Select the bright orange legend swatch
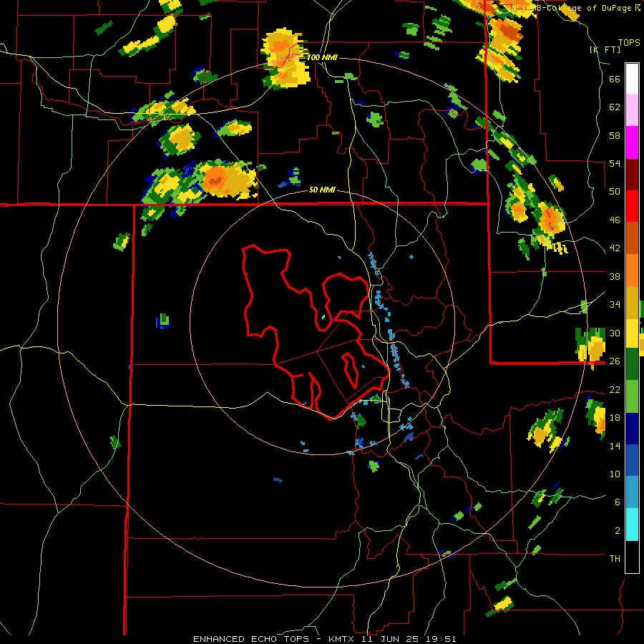This screenshot has width=644, height=644. coord(632,270)
